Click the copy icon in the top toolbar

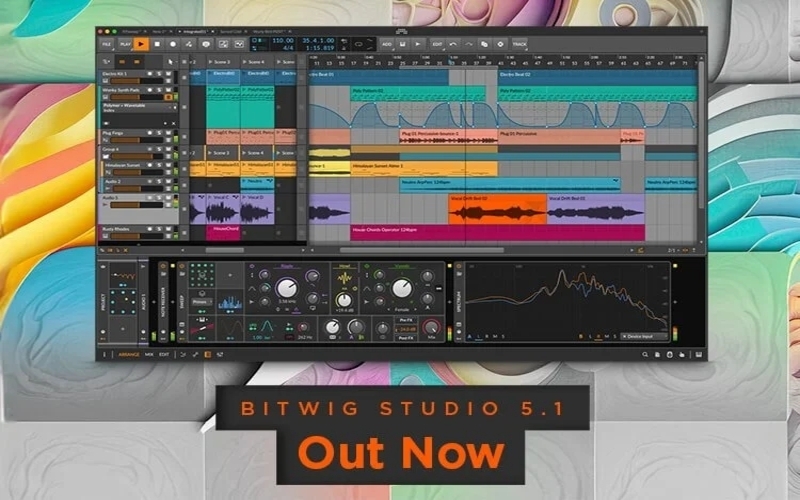coord(484,44)
